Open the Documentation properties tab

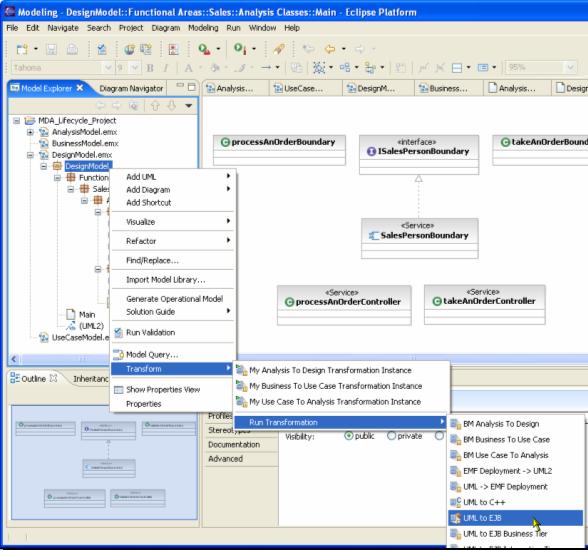[234, 445]
